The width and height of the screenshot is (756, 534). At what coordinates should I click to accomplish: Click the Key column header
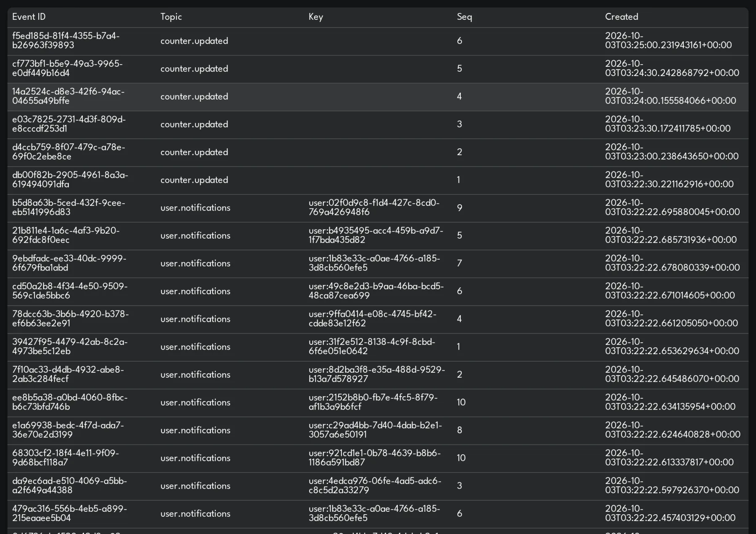tap(316, 17)
